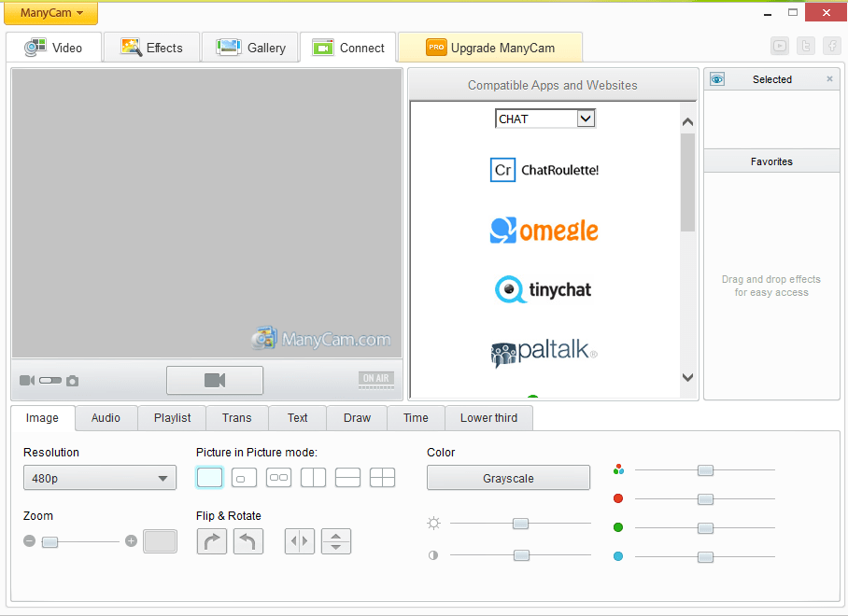
Task: Open the Gallery tab
Action: pos(250,49)
